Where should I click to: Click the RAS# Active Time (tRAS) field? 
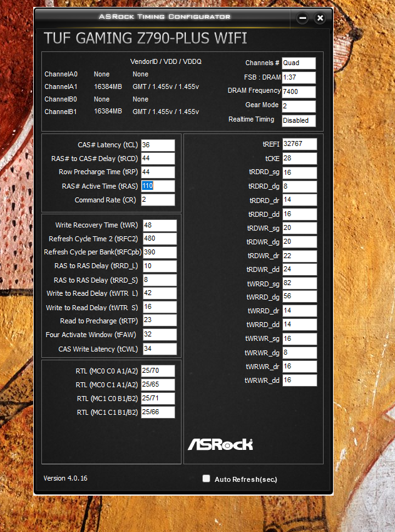(x=158, y=186)
